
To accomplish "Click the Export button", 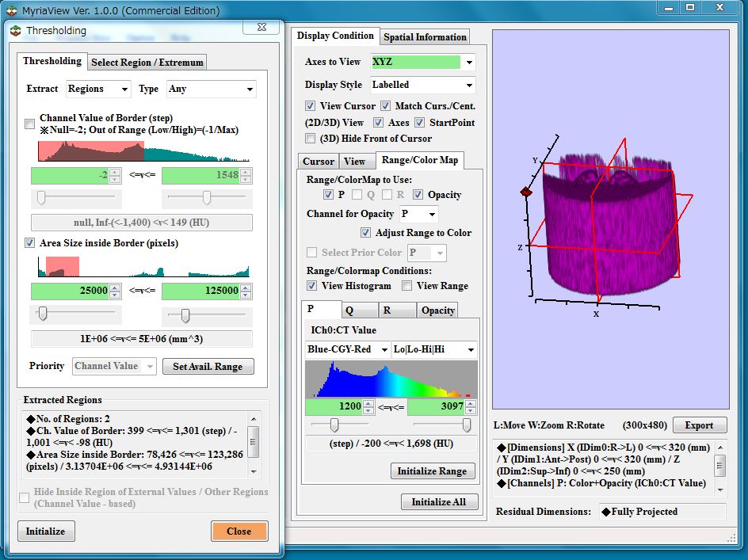I will [699, 425].
